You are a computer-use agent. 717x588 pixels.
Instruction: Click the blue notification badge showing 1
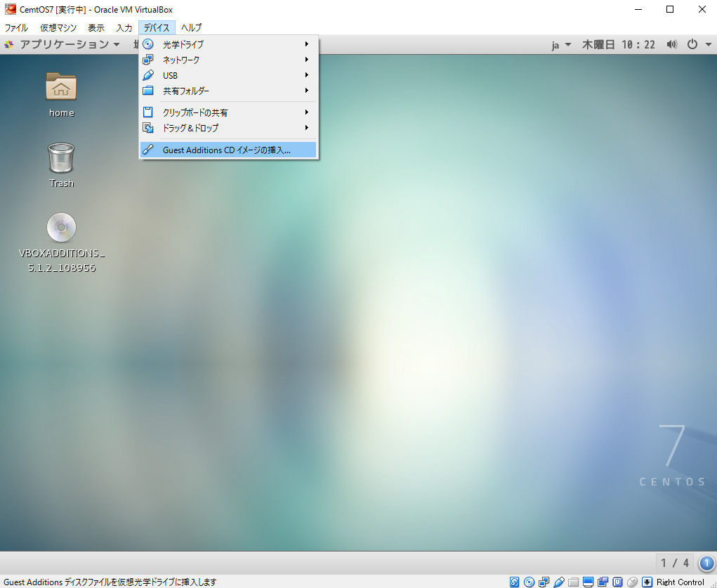pos(706,563)
